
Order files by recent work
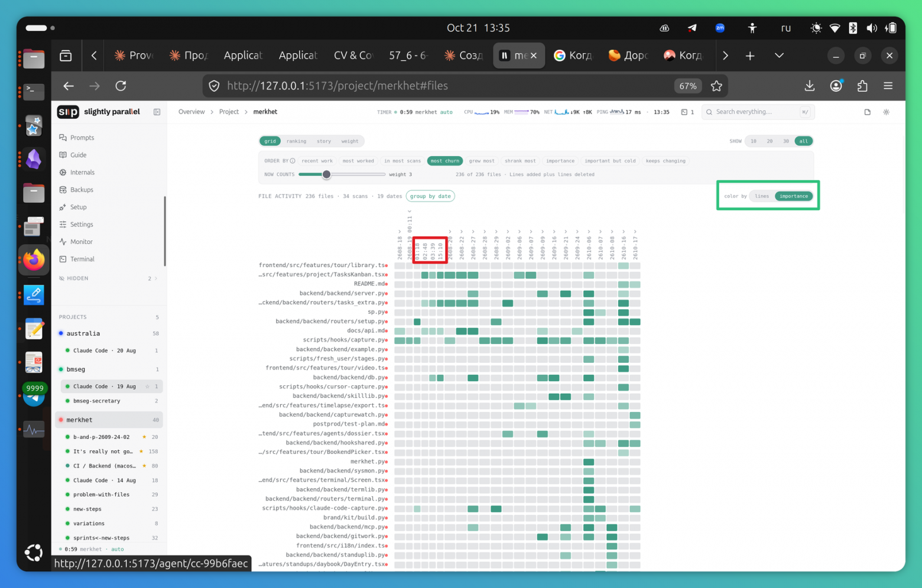coord(317,161)
